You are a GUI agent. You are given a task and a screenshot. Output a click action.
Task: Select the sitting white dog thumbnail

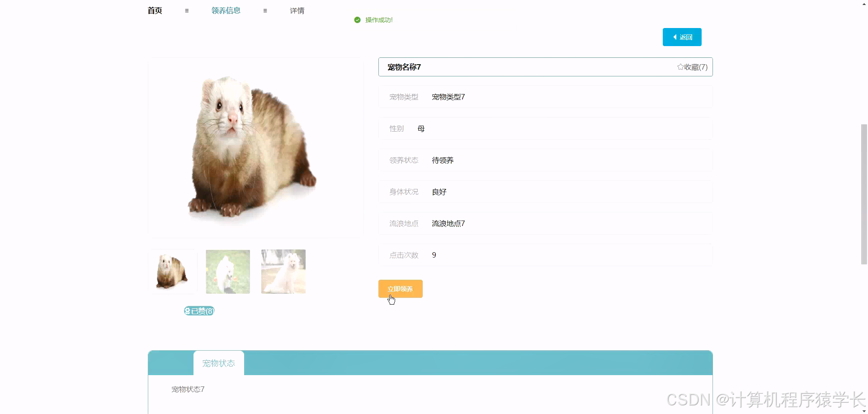(283, 272)
